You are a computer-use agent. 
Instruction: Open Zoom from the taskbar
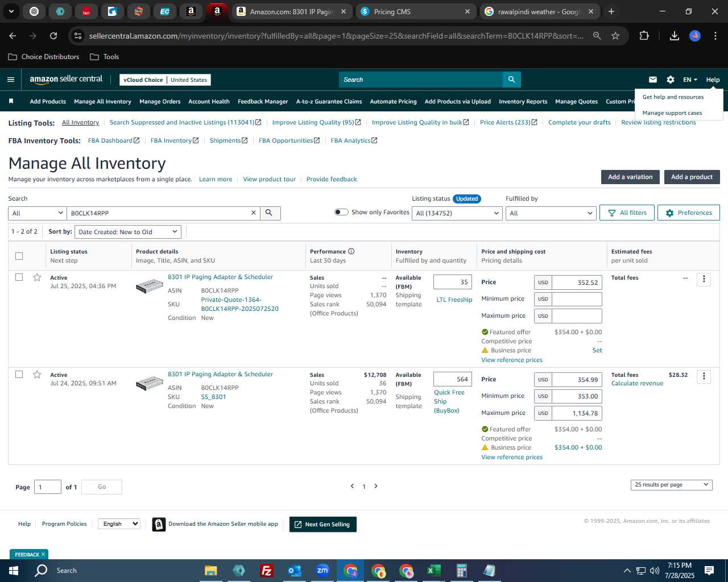click(322, 571)
